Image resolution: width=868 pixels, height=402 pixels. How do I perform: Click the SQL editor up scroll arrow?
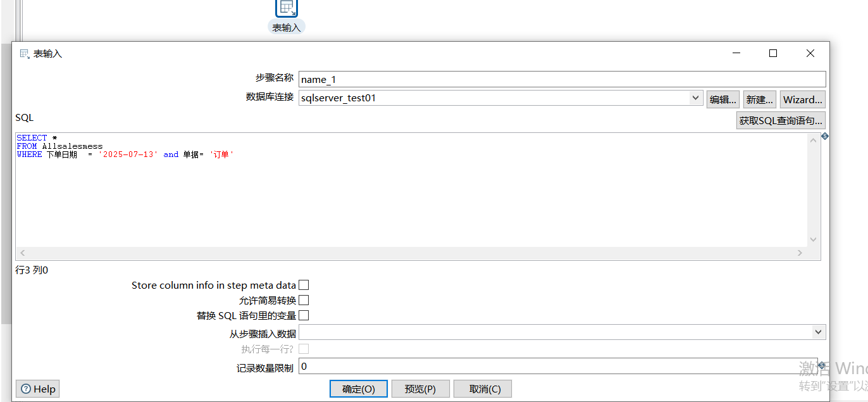[814, 141]
